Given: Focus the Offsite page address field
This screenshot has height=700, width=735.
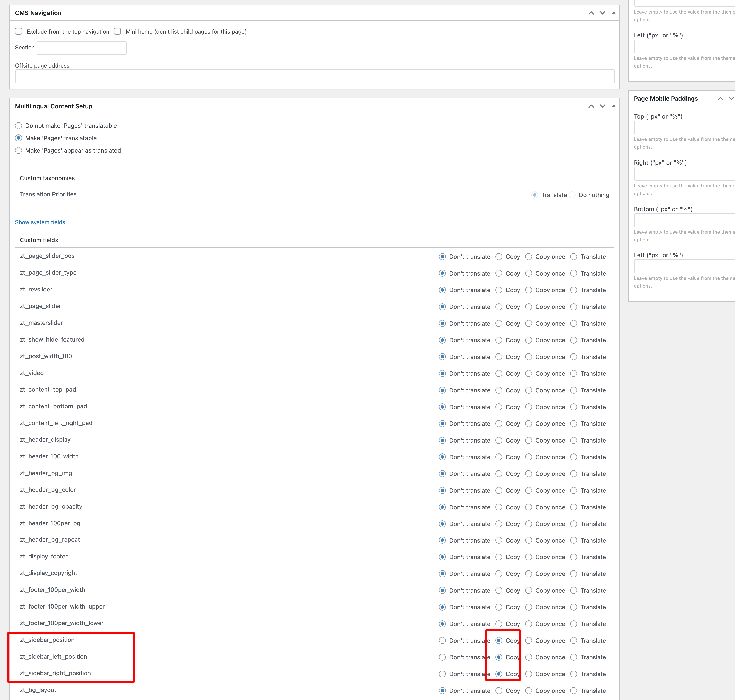Looking at the screenshot, I should [x=314, y=77].
